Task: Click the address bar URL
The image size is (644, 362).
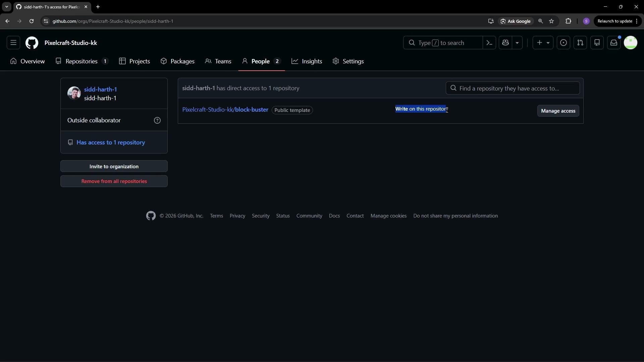Action: [113, 21]
